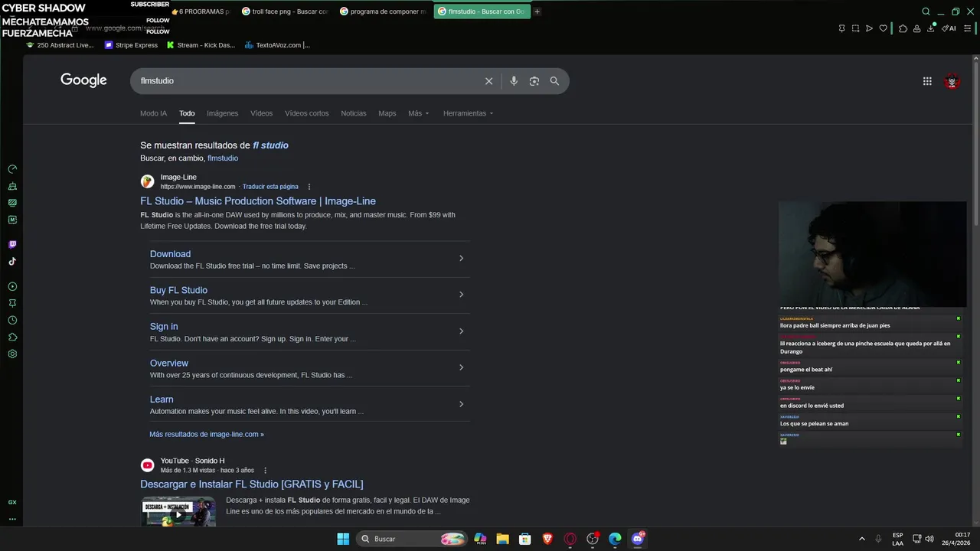
Task: Open Stripe Express bookmark
Action: click(131, 45)
